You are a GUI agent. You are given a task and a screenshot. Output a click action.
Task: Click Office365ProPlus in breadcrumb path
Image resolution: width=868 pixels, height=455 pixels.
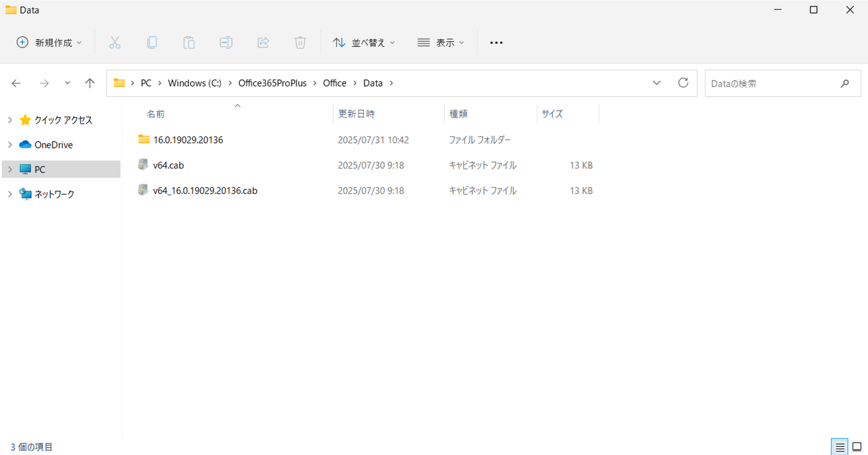click(x=272, y=83)
